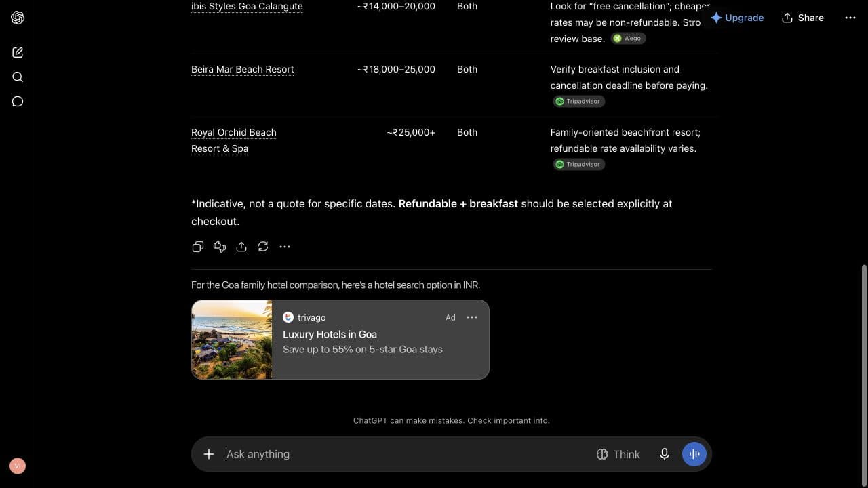
Task: Start voice mode with the blue waveform button
Action: (694, 454)
